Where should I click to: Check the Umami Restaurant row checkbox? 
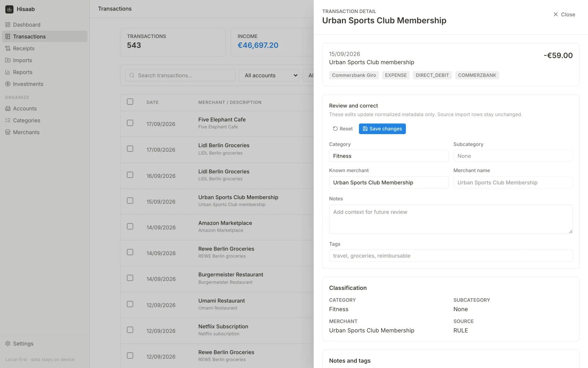[130, 304]
